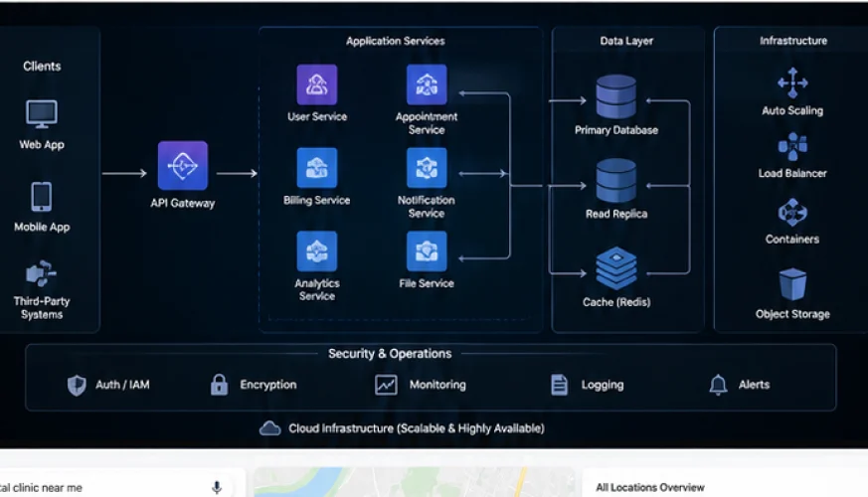
Task: Select the Read Replica database icon
Action: (616, 181)
